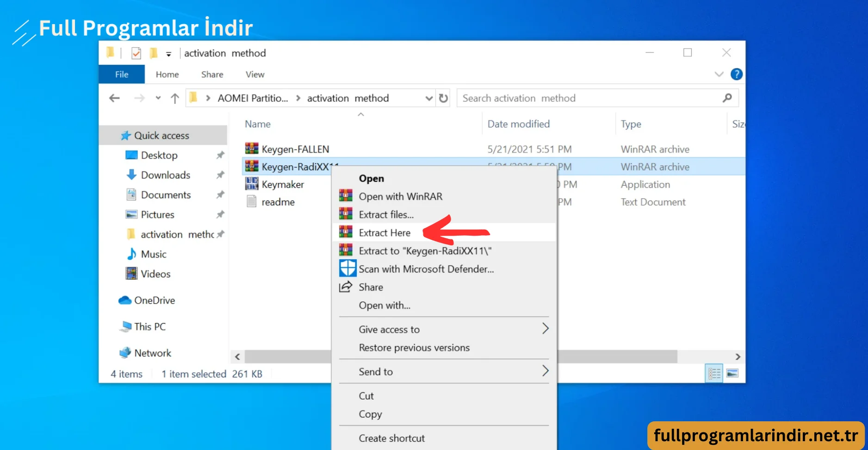The height and width of the screenshot is (450, 868).
Task: Open the Share ribbon tab
Action: [x=212, y=74]
